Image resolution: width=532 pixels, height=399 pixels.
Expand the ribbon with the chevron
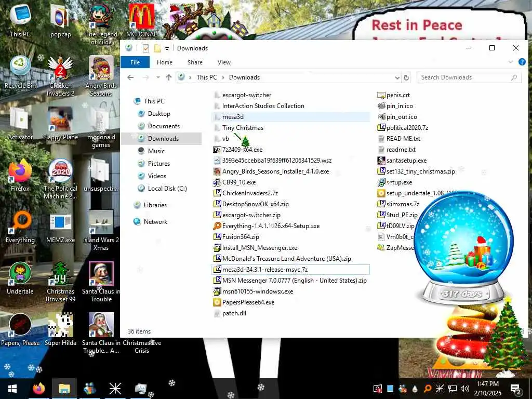511,62
